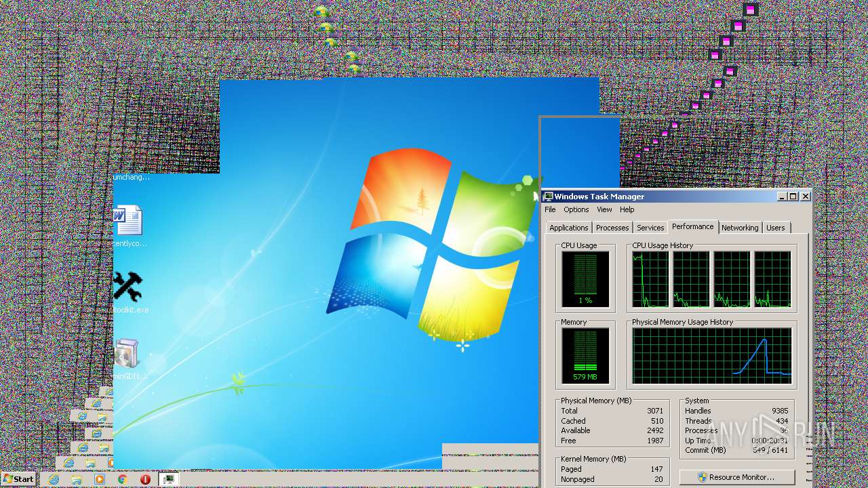The width and height of the screenshot is (868, 488).
Task: Click the Task Manager title bar icon
Action: [548, 197]
